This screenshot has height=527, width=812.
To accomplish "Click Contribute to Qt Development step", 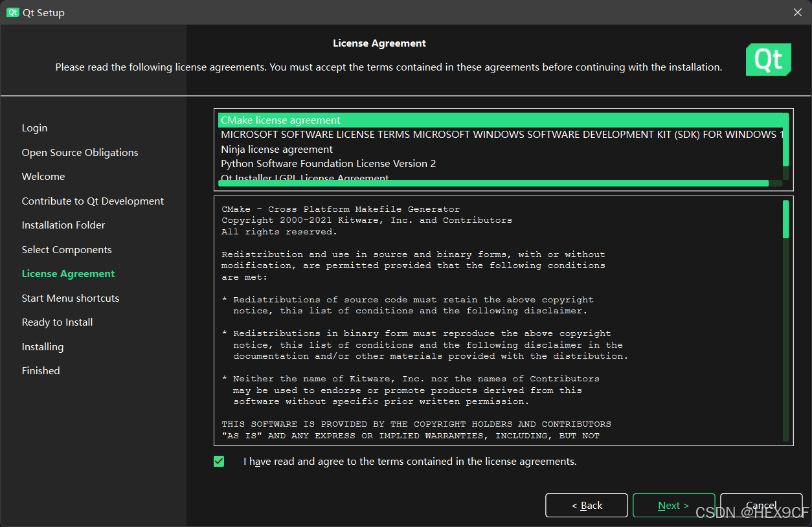I will tap(93, 201).
